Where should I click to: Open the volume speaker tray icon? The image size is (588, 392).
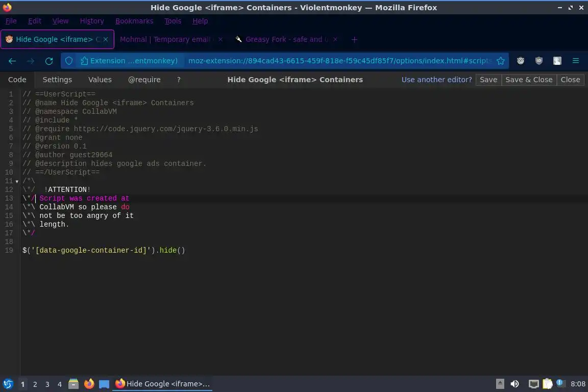[514, 384]
